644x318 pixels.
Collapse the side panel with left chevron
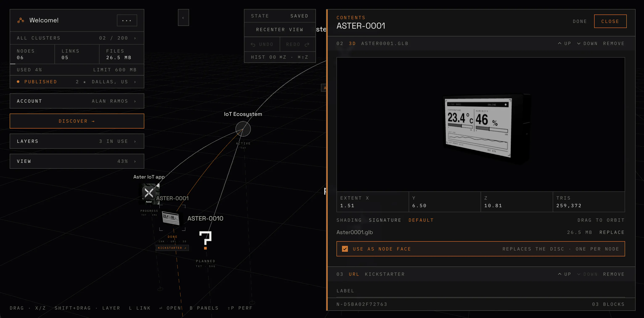tap(183, 17)
